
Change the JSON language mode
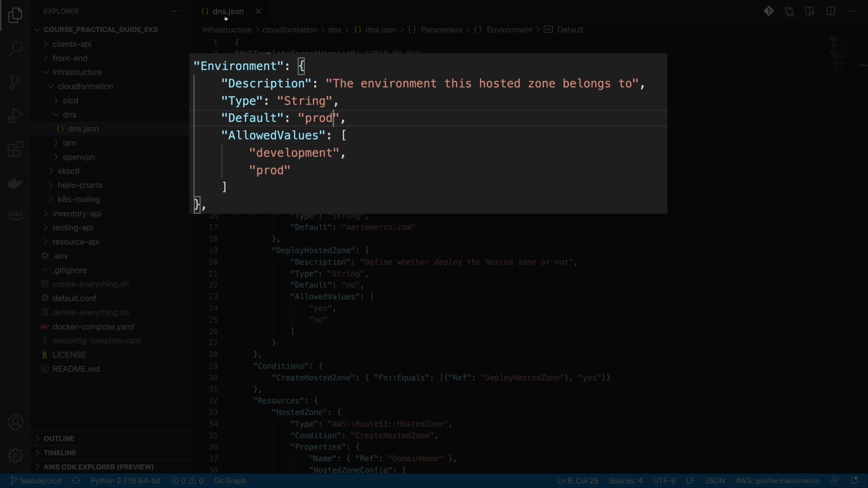[x=715, y=481]
